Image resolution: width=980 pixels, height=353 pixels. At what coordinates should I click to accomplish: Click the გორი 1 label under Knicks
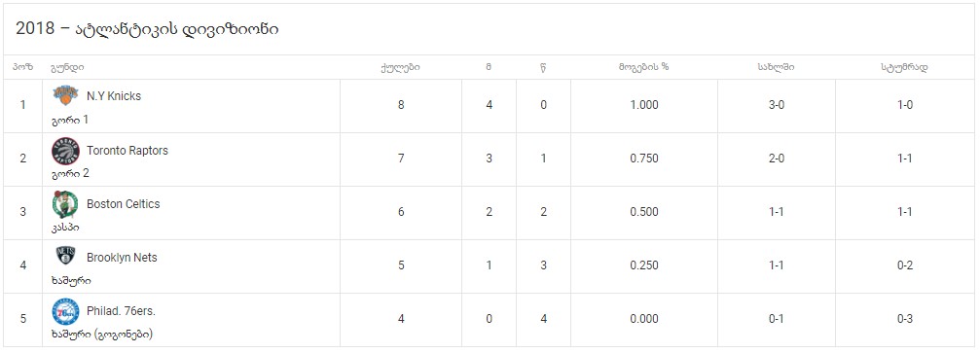(70, 120)
